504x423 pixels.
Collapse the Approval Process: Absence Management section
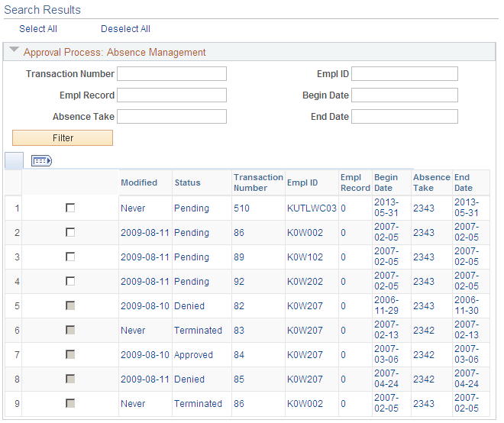pos(14,50)
